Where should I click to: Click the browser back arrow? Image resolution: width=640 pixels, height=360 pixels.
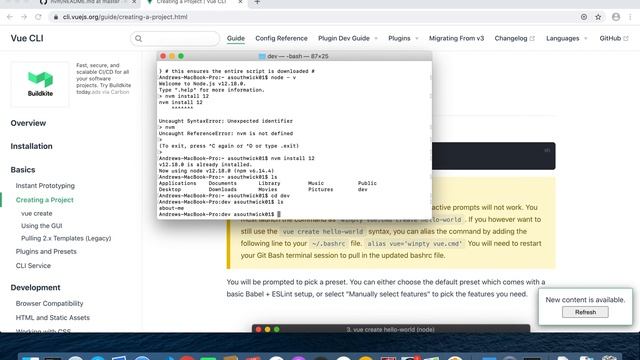[x=10, y=17]
